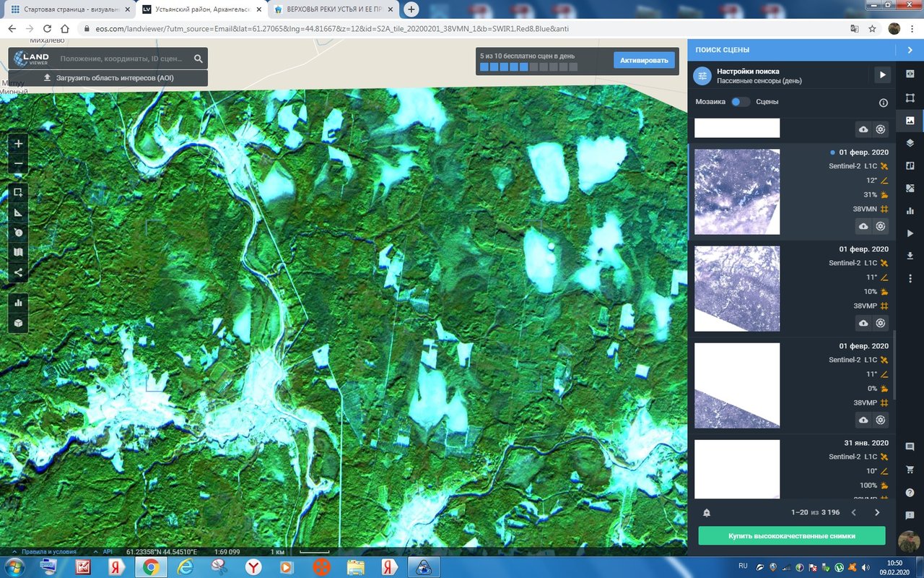Collapse the scene search panel
Viewport: 924px width, 578px height.
(x=910, y=50)
